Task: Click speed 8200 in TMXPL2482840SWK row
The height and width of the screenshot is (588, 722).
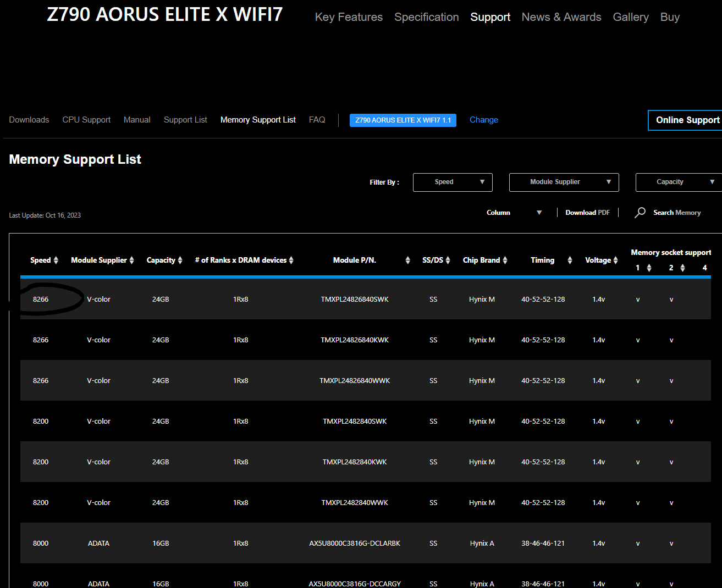Action: [x=41, y=421]
